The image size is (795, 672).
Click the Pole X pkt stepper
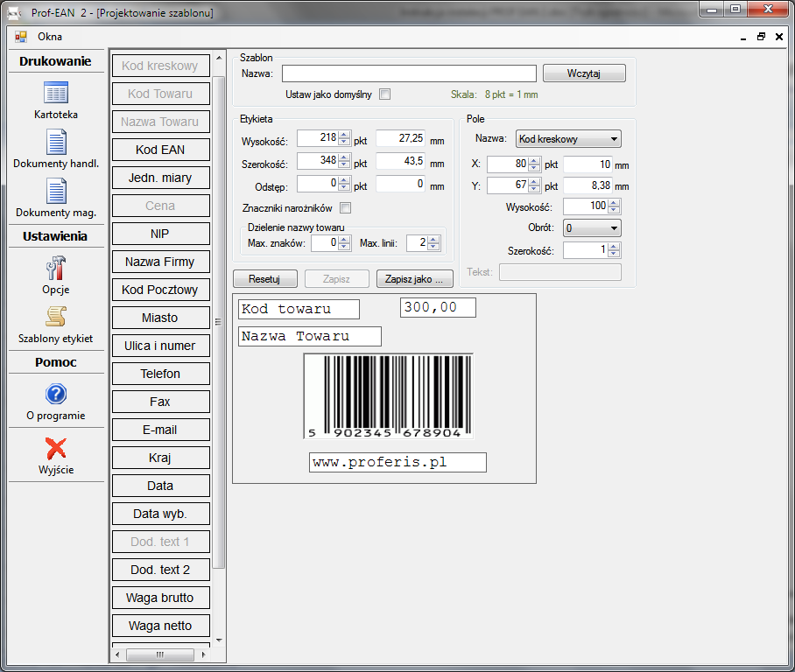(x=534, y=164)
